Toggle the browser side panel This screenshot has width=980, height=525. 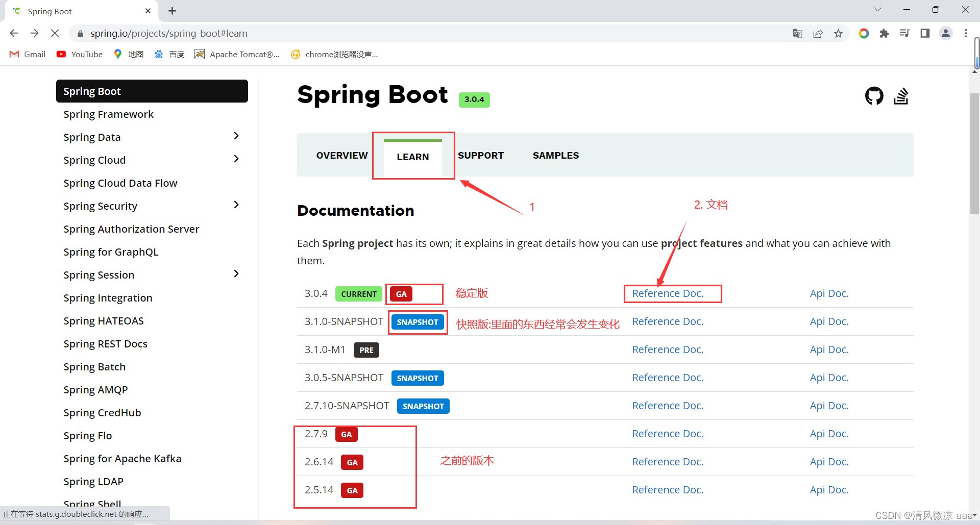(x=925, y=33)
